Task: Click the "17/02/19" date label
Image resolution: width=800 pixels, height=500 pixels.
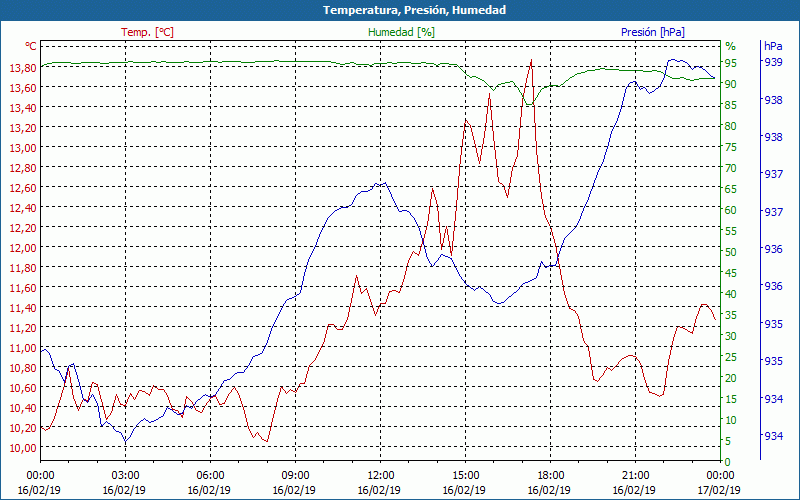Action: (719, 490)
